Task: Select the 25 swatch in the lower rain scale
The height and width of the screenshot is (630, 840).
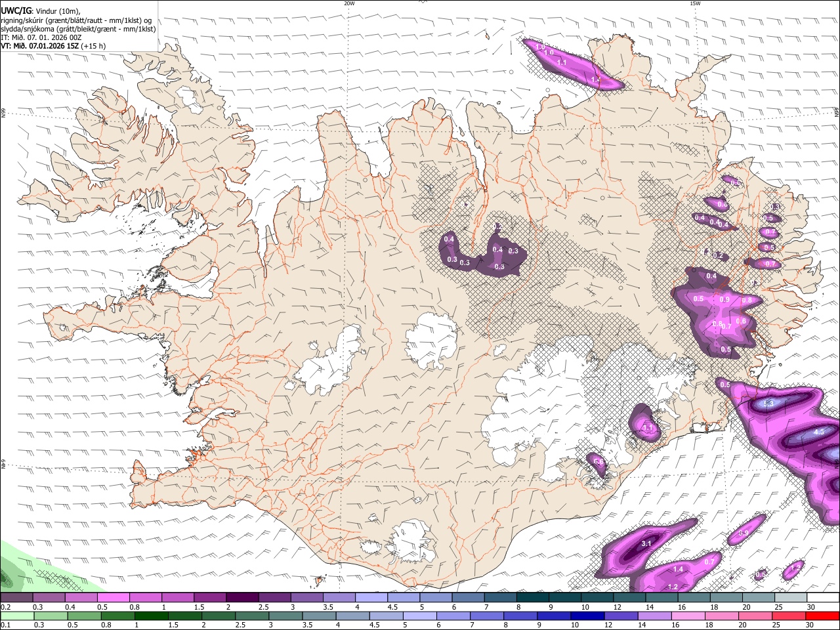Action: click(789, 616)
